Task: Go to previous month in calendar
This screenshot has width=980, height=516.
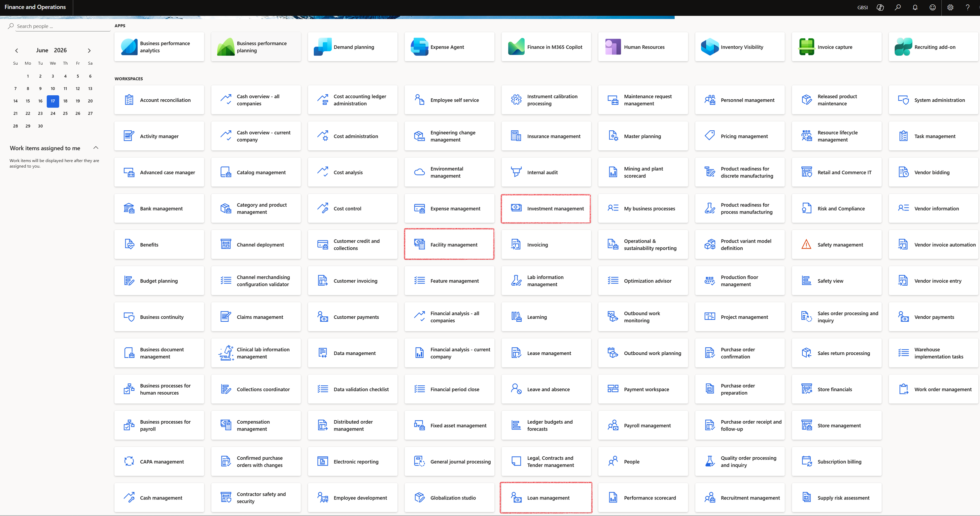Action: 17,50
